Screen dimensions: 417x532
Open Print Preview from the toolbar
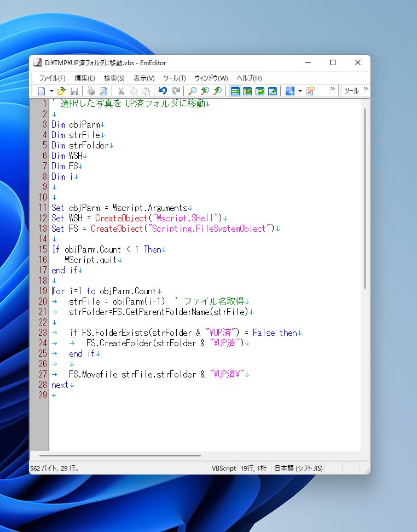(103, 91)
